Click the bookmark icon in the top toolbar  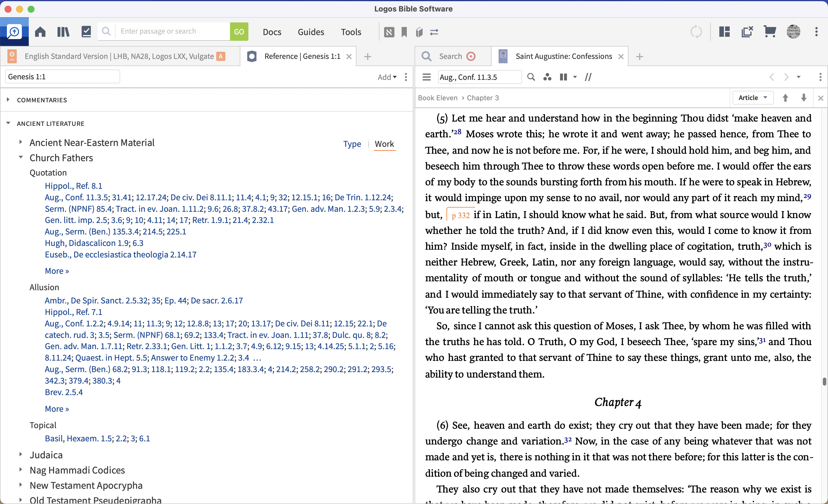(404, 32)
